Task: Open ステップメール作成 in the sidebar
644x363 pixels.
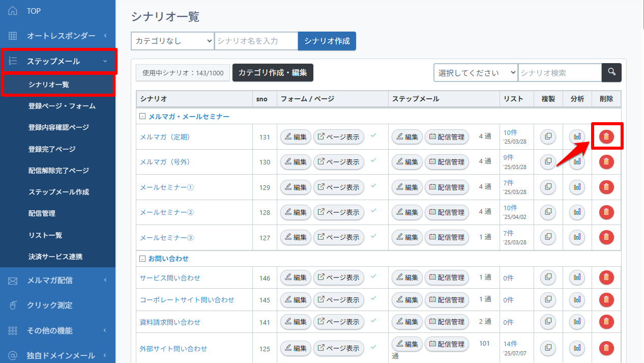Action: (57, 192)
